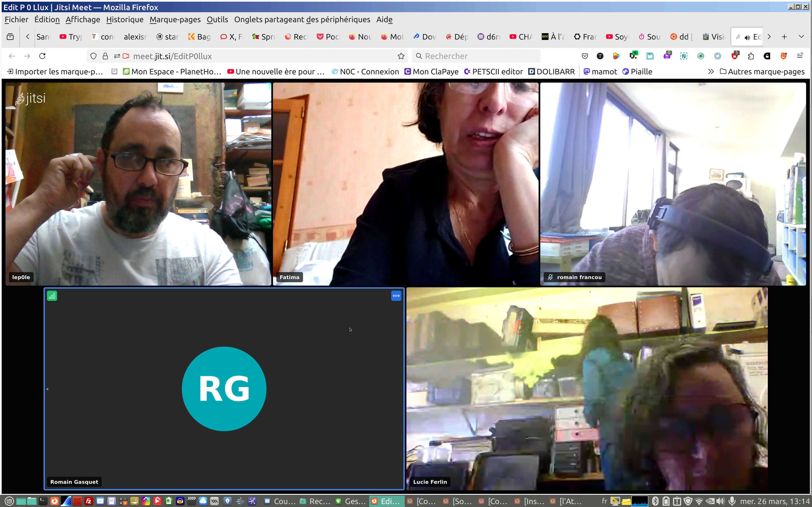Bookmark this page with the star icon
812x507 pixels.
click(401, 56)
